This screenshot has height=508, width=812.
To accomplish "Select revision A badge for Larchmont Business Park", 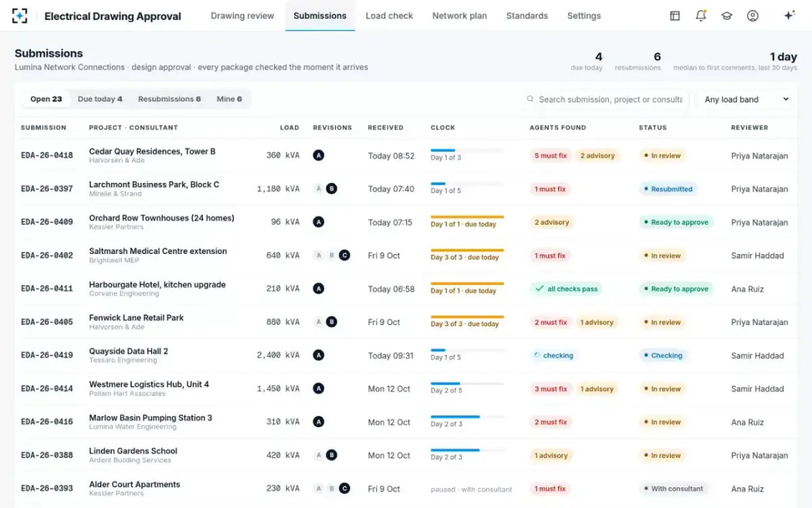I will pos(318,189).
